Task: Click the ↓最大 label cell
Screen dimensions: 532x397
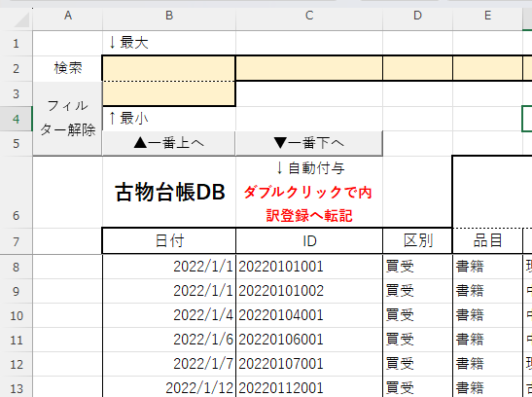Action: (168, 44)
